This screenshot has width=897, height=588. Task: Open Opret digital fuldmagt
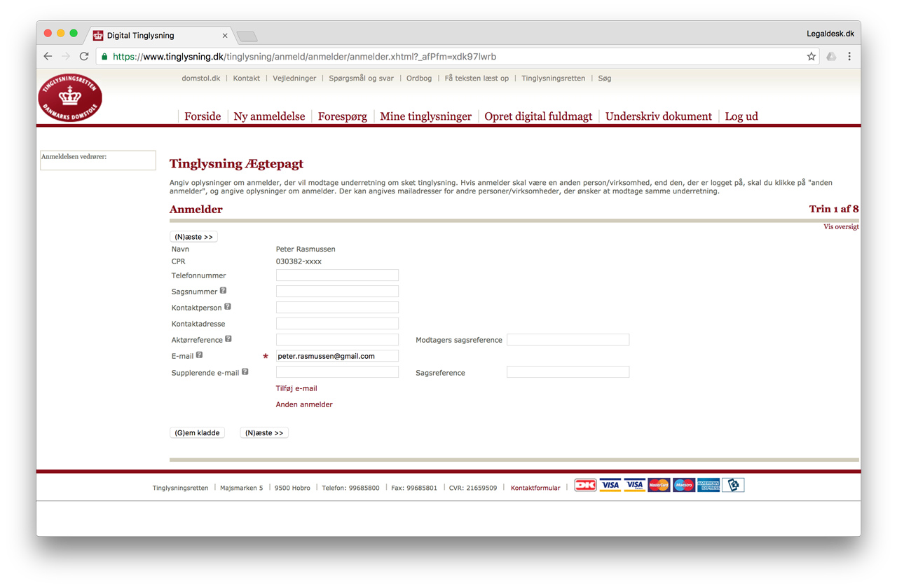[538, 116]
